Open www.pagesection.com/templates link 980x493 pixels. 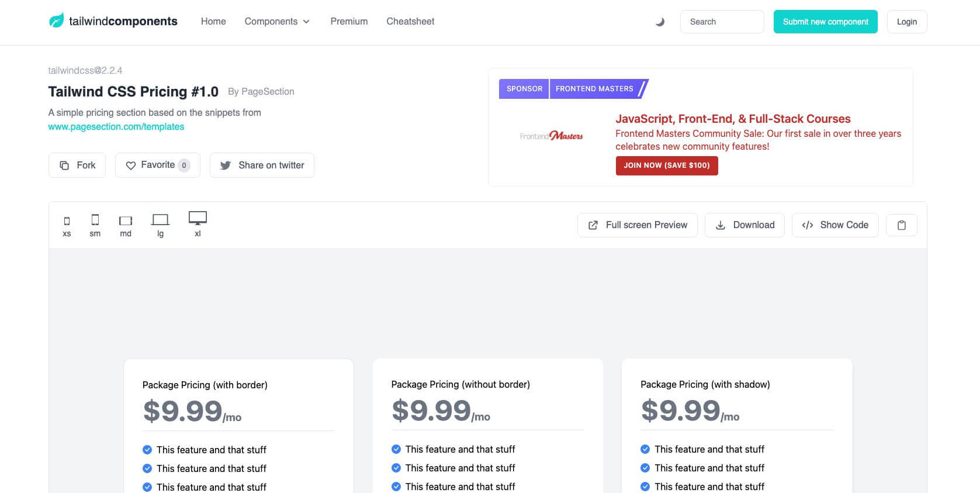[x=116, y=127]
